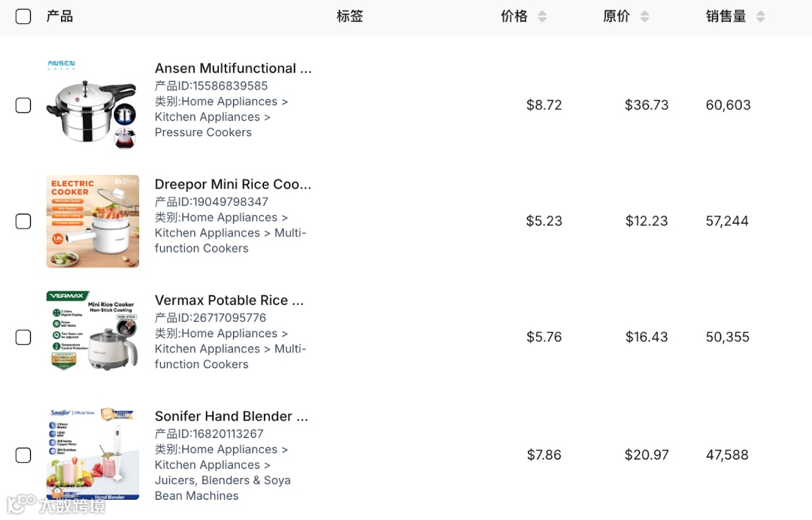Viewport: 812px width, 520px height.
Task: Select the Ansen pressure cooker row checkbox
Action: pos(23,105)
